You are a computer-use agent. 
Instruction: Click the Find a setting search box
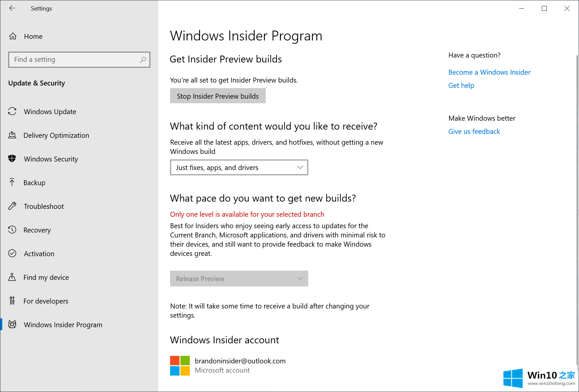[x=79, y=60]
